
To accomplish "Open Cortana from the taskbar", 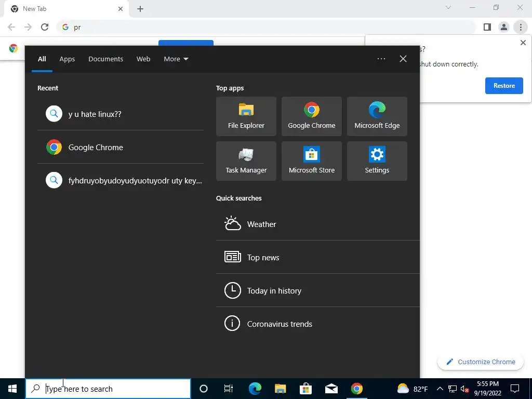I will tap(203, 389).
